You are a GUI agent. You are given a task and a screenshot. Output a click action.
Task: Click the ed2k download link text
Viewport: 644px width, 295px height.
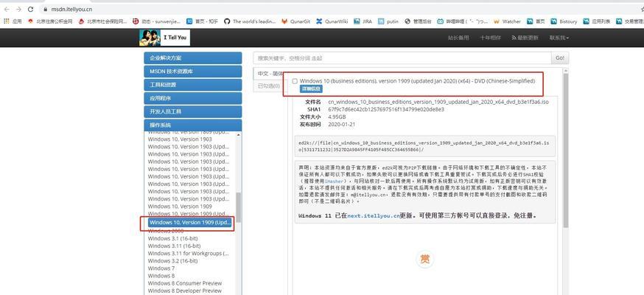[x=424, y=146]
